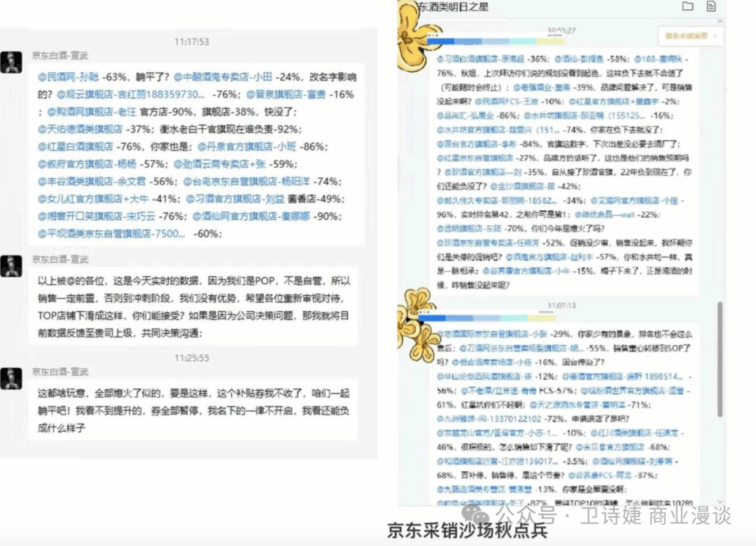Click the @平坝酒类京东自营旗舰店 mention
This screenshot has height=546, width=756.
111,233
